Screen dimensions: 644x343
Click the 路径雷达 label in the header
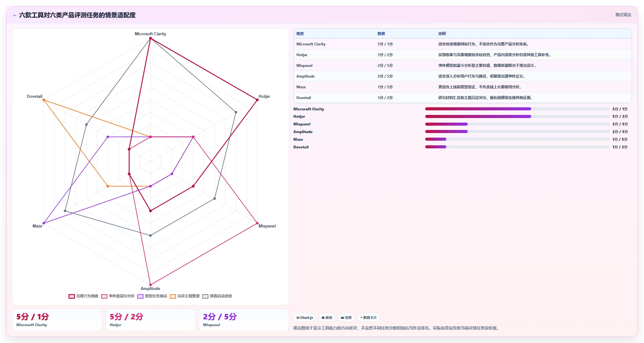click(623, 15)
